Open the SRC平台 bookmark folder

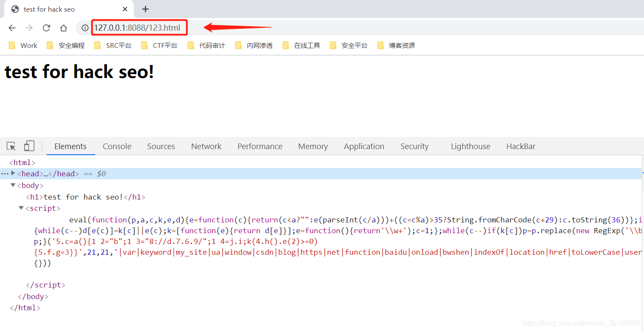pyautogui.click(x=113, y=45)
